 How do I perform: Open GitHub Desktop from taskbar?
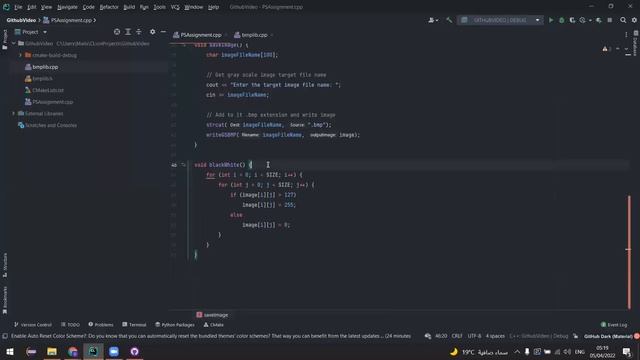pos(134,351)
